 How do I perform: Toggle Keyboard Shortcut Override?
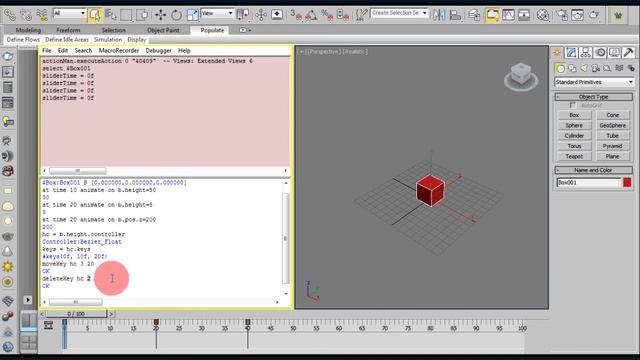(x=277, y=15)
